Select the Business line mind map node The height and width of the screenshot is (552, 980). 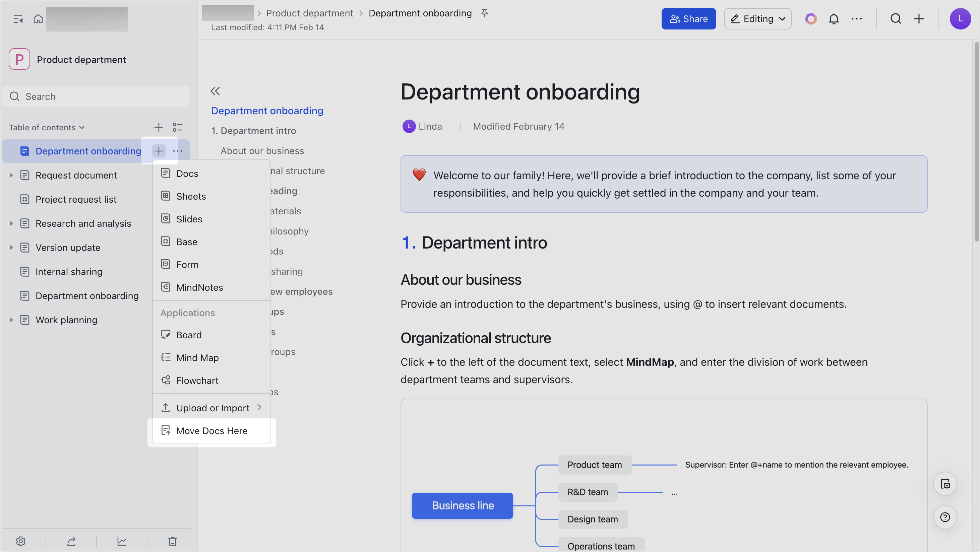point(462,506)
